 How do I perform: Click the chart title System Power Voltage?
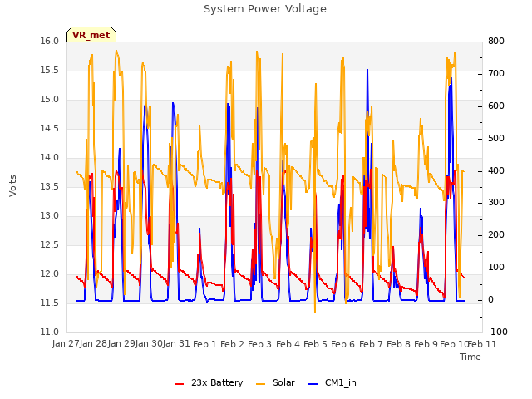tap(265, 9)
